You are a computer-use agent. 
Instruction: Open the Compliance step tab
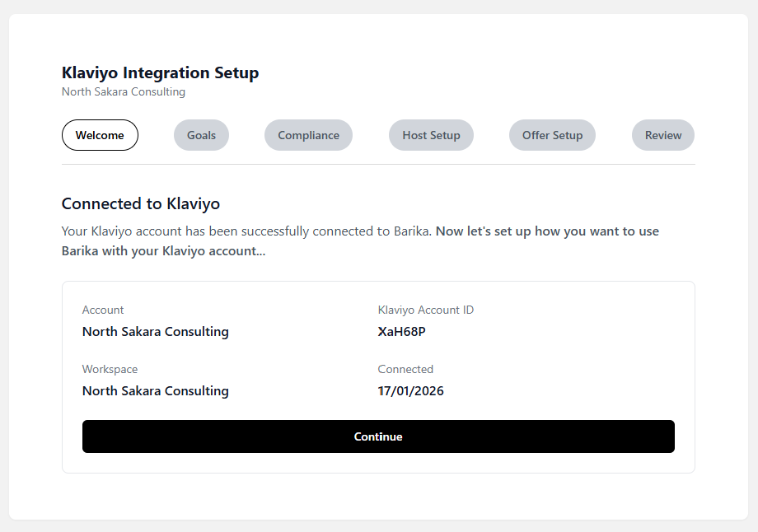tap(308, 135)
